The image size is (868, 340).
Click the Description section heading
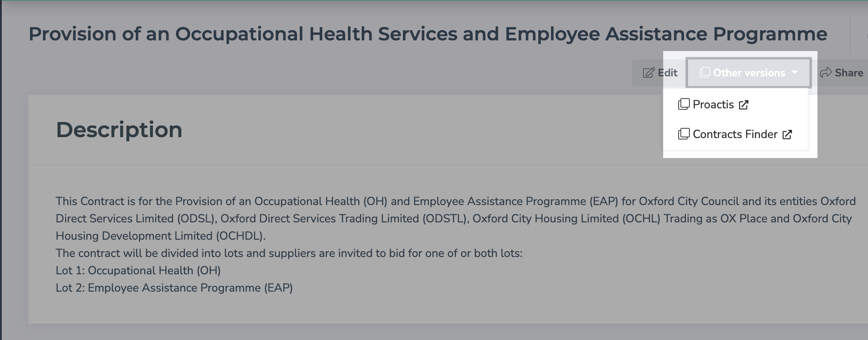119,130
